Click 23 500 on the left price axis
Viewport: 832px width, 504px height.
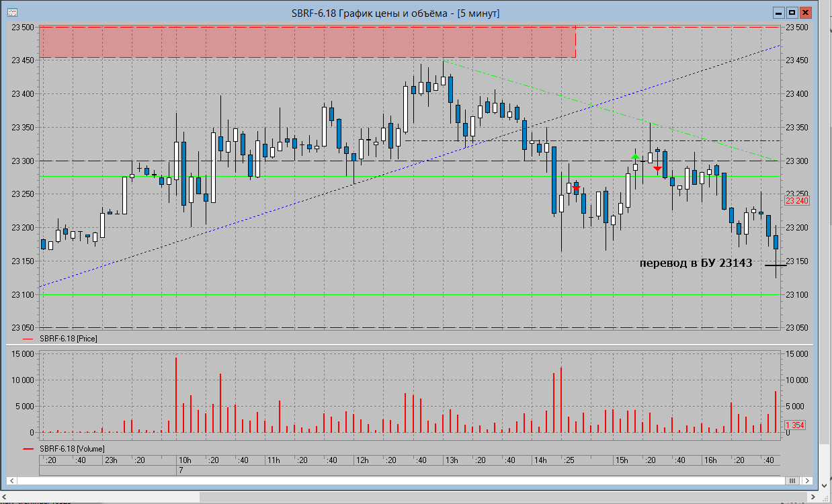(22, 28)
